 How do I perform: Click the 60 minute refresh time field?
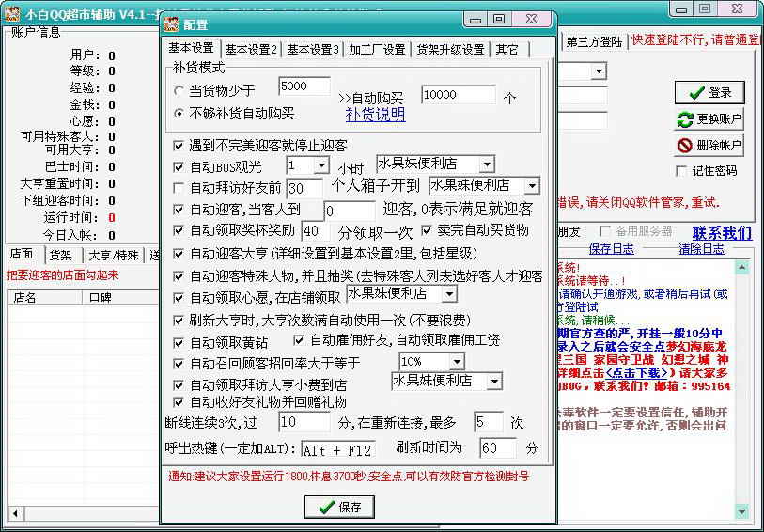point(498,448)
